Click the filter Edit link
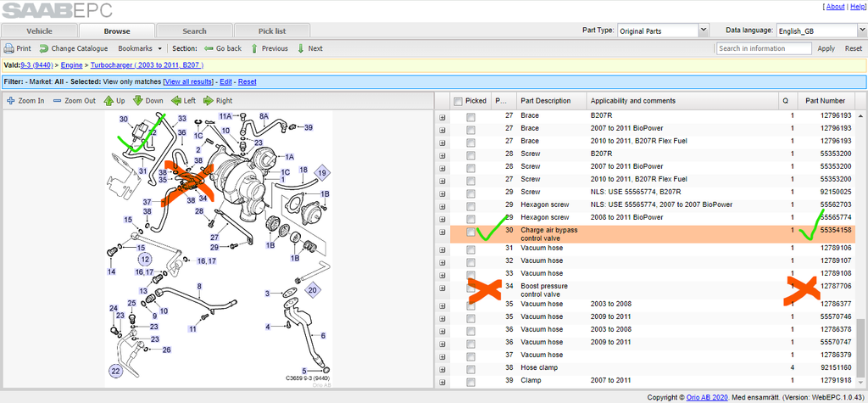Screen dimensions: 868x403 point(225,81)
